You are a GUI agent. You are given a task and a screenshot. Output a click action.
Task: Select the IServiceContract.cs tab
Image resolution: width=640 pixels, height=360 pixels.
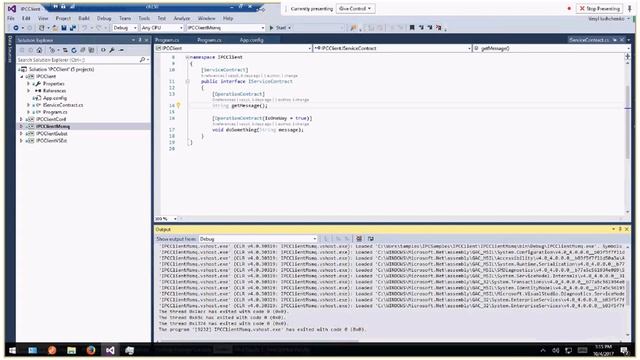click(x=589, y=40)
